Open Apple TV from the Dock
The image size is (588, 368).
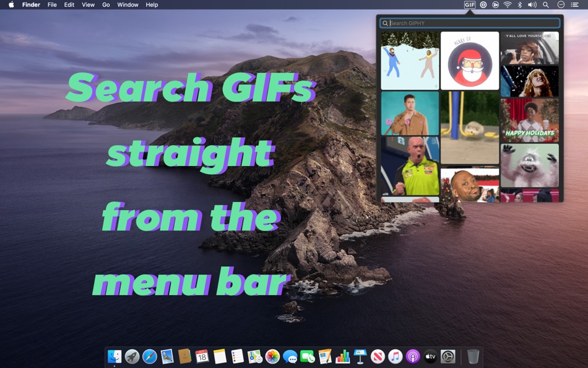click(431, 356)
